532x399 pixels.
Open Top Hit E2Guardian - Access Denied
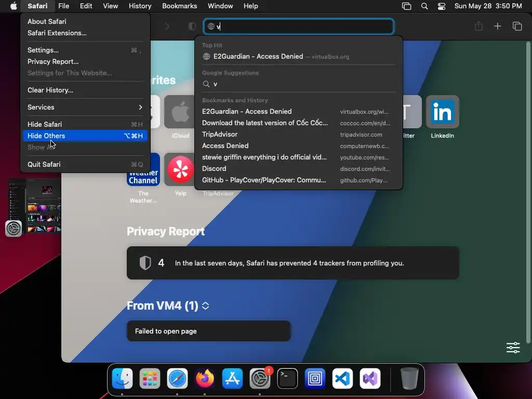299,57
